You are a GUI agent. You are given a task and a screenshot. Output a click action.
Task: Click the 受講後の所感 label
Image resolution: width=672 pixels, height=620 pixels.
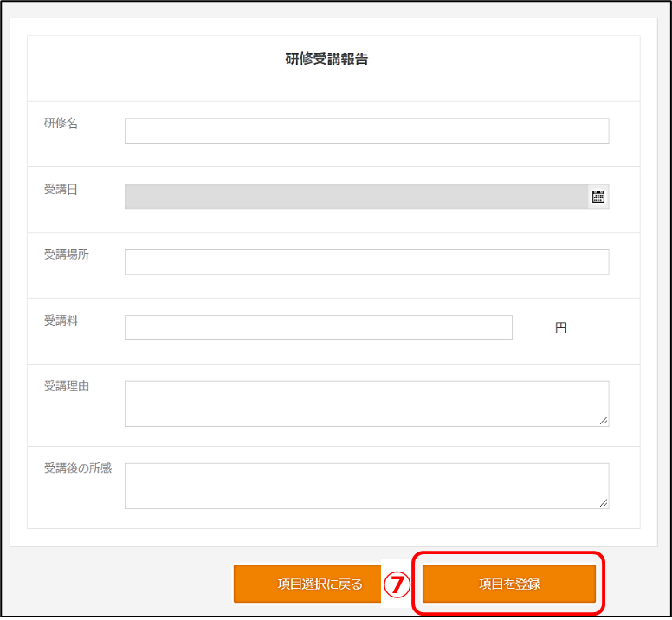point(78,468)
